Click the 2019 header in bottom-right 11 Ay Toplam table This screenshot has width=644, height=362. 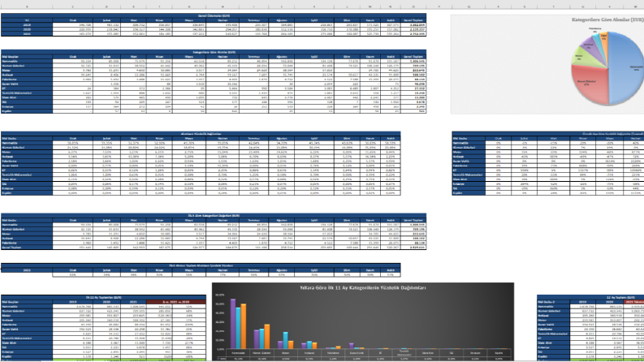pos(582,302)
